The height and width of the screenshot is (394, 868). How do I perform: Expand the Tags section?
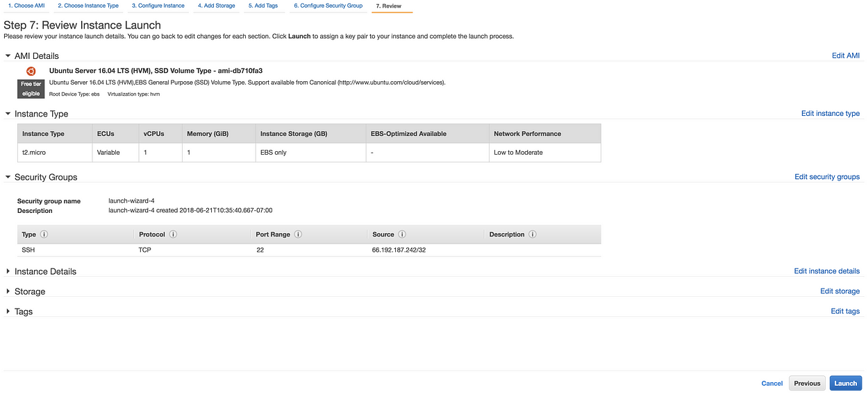tap(8, 311)
